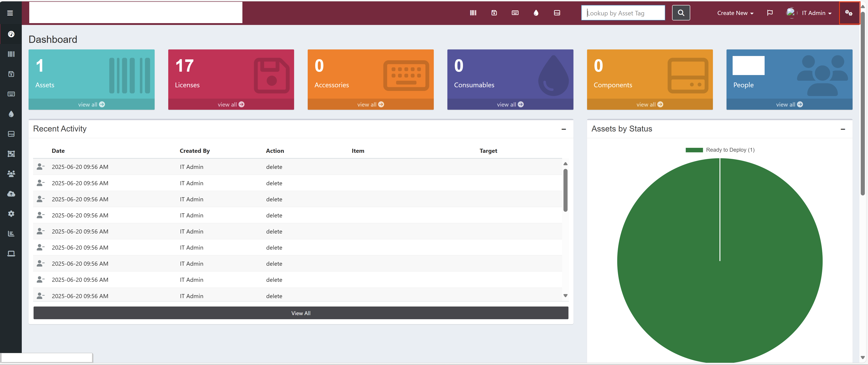Open Components drive icon in top toolbar
The image size is (868, 365).
pos(557,13)
